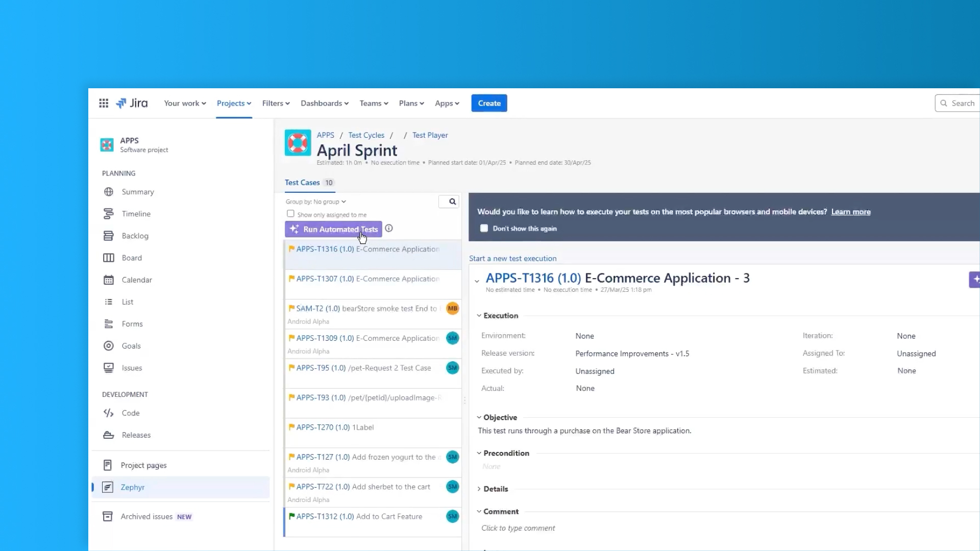Open the Teams dropdown
Viewport: 980px width, 551px height.
coord(374,103)
